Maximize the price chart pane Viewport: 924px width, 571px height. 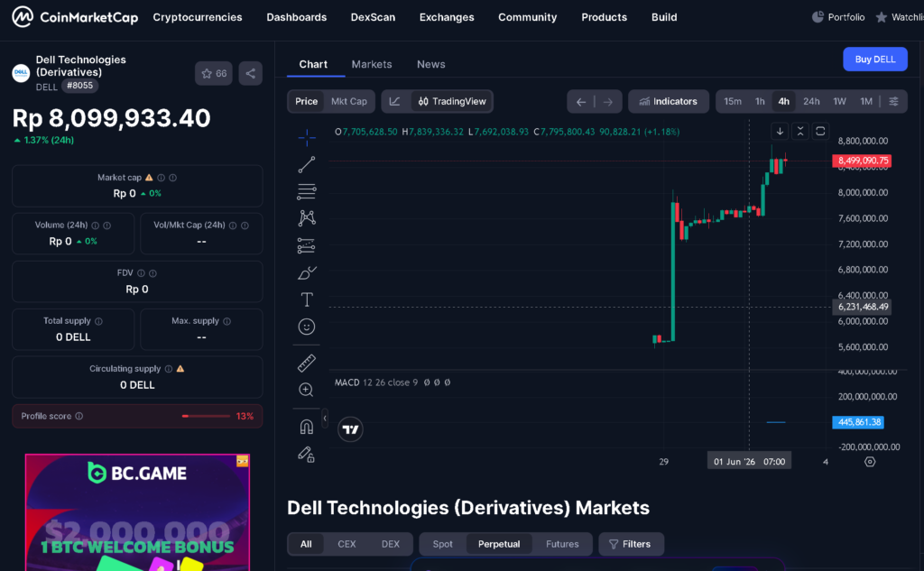[820, 131]
